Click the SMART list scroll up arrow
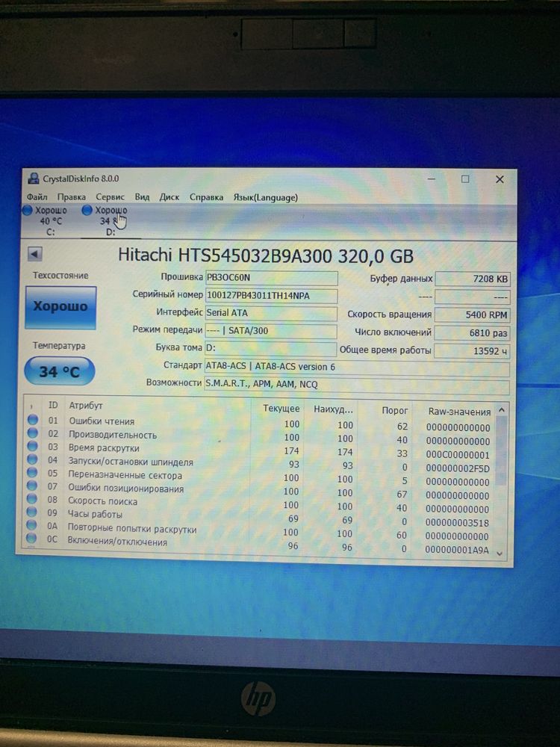 [x=501, y=409]
